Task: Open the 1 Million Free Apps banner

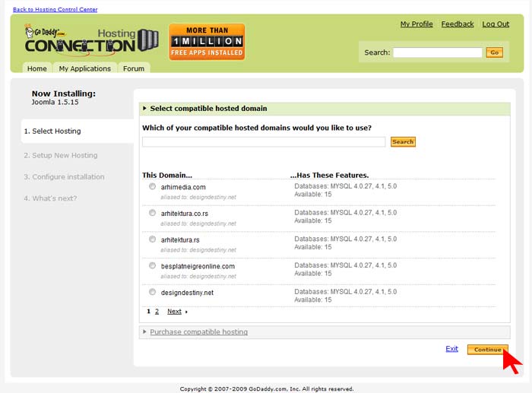Action: tap(207, 42)
